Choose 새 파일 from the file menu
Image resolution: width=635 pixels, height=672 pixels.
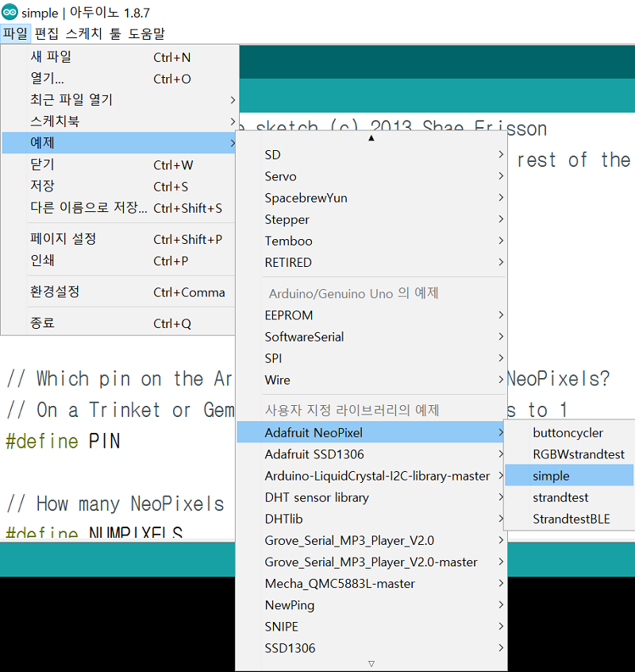coord(118,57)
